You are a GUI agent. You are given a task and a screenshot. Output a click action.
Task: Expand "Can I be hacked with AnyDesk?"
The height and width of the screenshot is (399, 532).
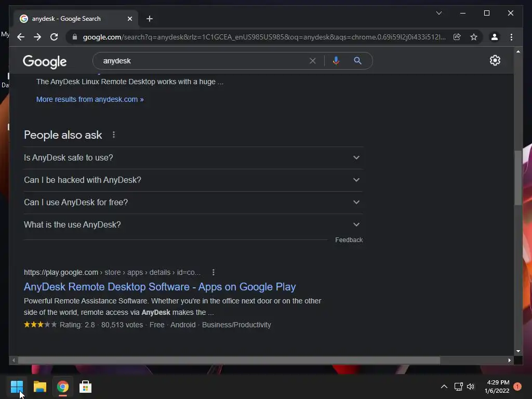193,180
